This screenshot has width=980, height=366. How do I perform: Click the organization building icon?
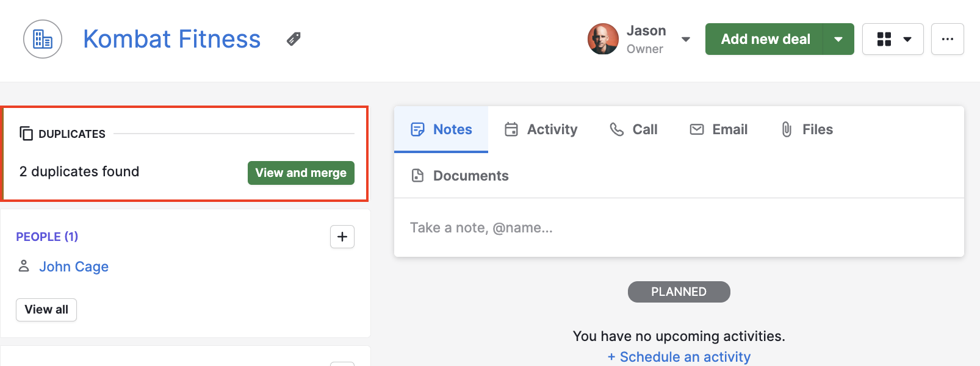43,39
